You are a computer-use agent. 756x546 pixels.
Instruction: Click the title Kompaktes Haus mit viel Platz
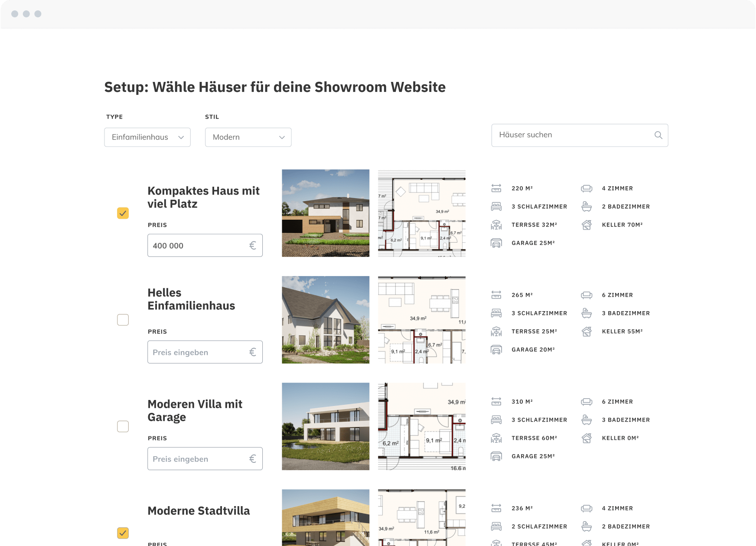[204, 198]
